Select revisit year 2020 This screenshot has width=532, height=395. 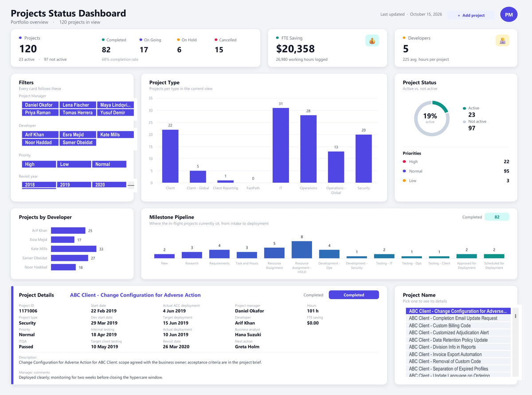pyautogui.click(x=109, y=185)
